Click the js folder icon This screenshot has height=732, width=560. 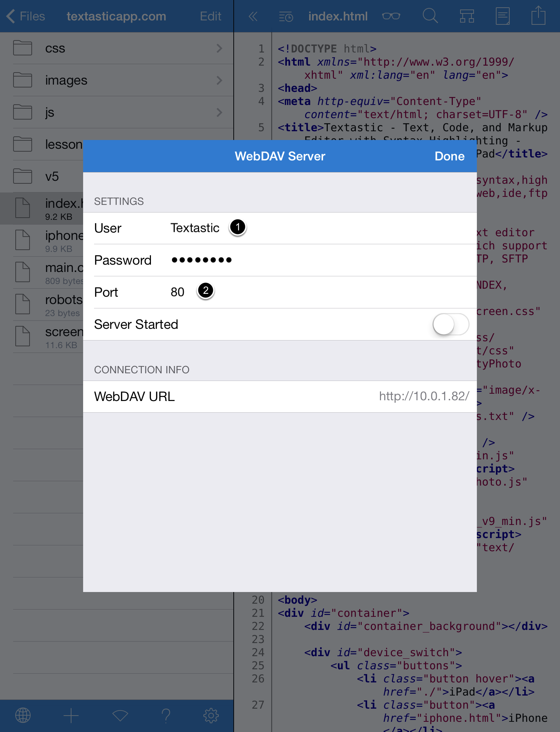point(23,112)
